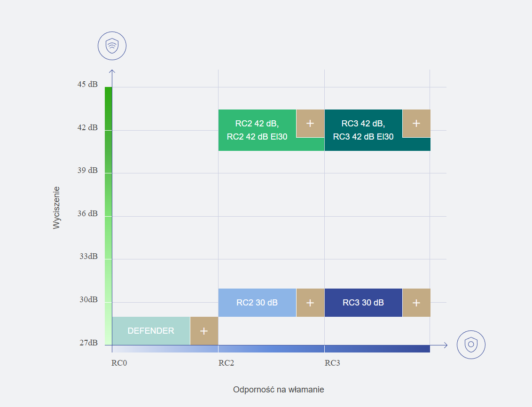Click the Wyciszenie vertical axis title
Screen dimensions: 532x407
click(57, 208)
